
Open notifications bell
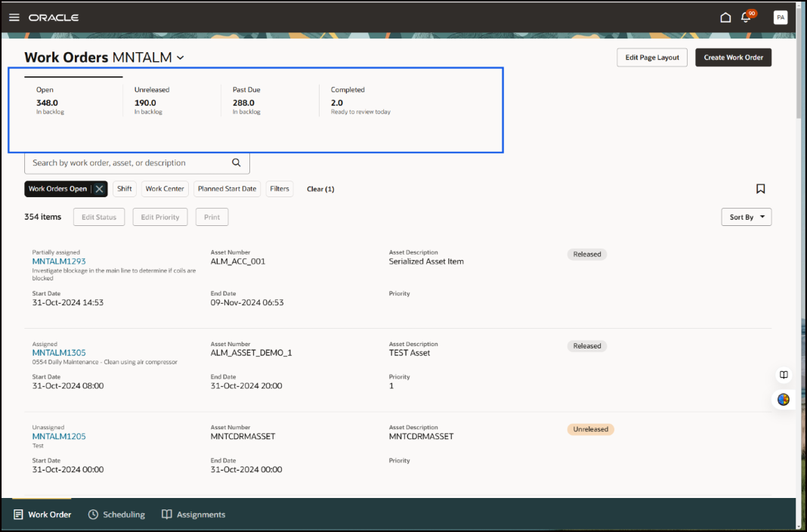click(x=746, y=17)
